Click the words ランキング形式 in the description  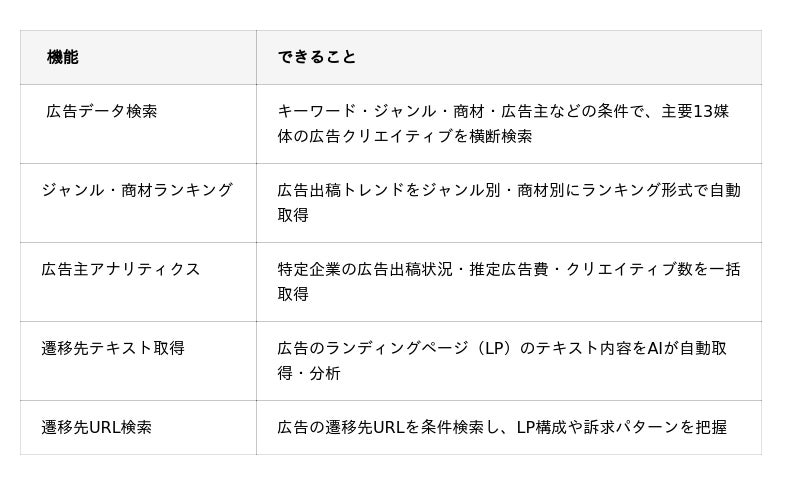(x=638, y=190)
